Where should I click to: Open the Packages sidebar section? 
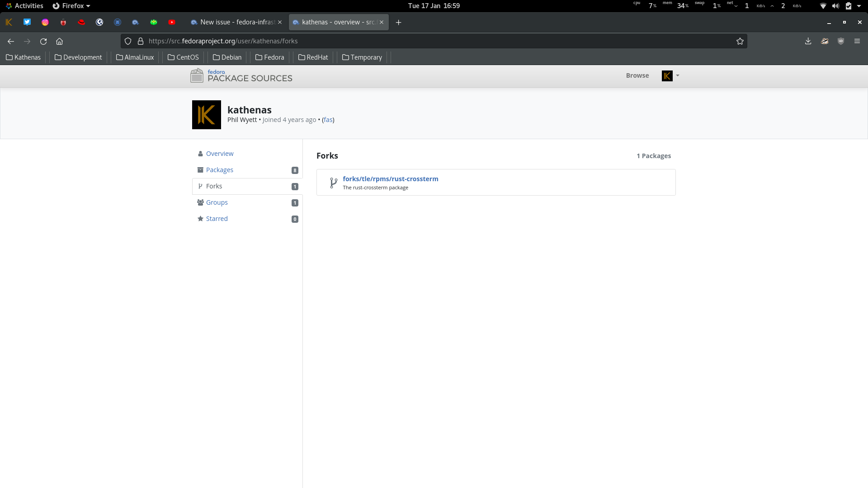pos(247,170)
